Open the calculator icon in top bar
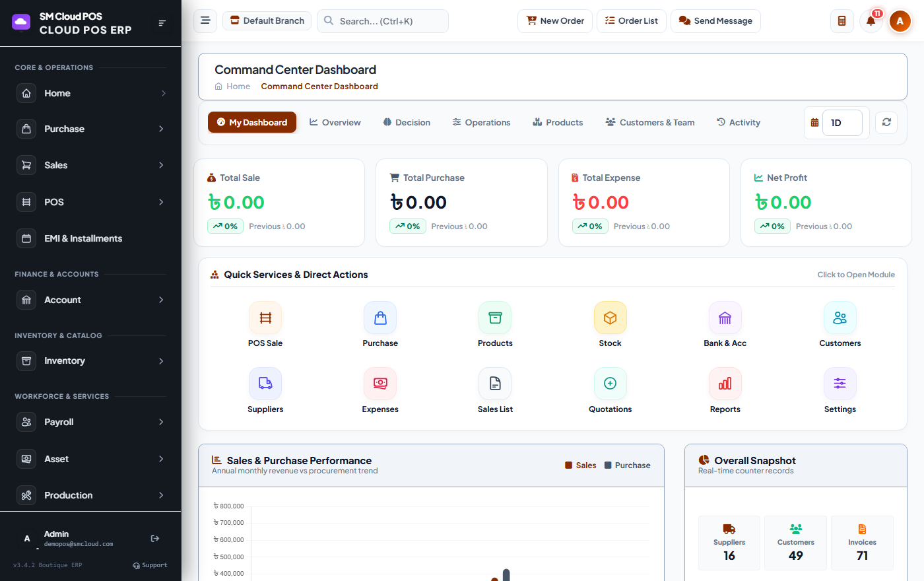The image size is (924, 581). click(x=841, y=21)
